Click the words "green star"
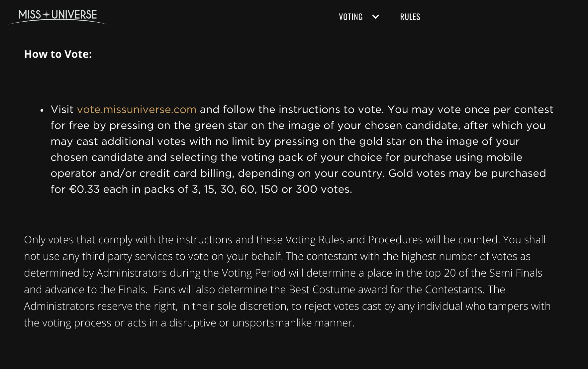 tap(221, 125)
